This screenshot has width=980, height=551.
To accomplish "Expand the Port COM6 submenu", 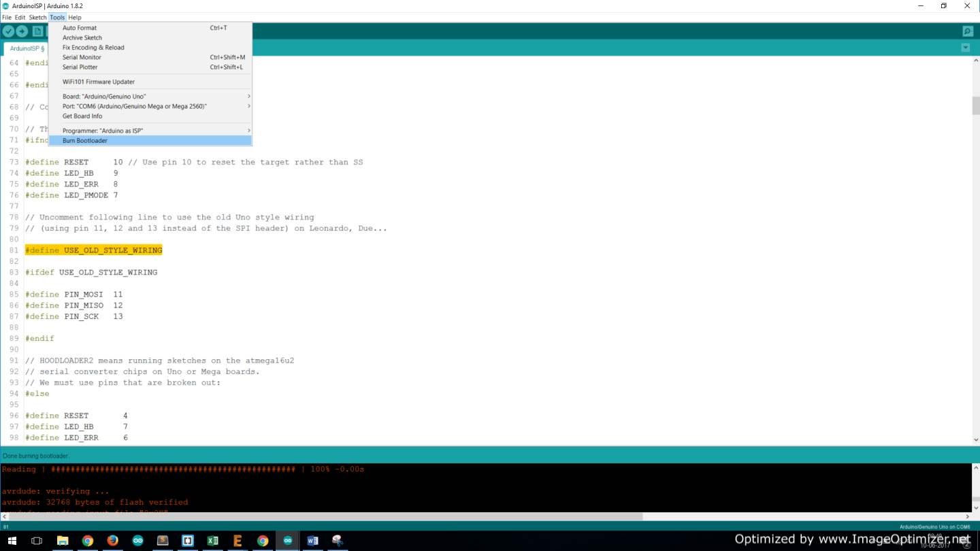I will point(150,106).
